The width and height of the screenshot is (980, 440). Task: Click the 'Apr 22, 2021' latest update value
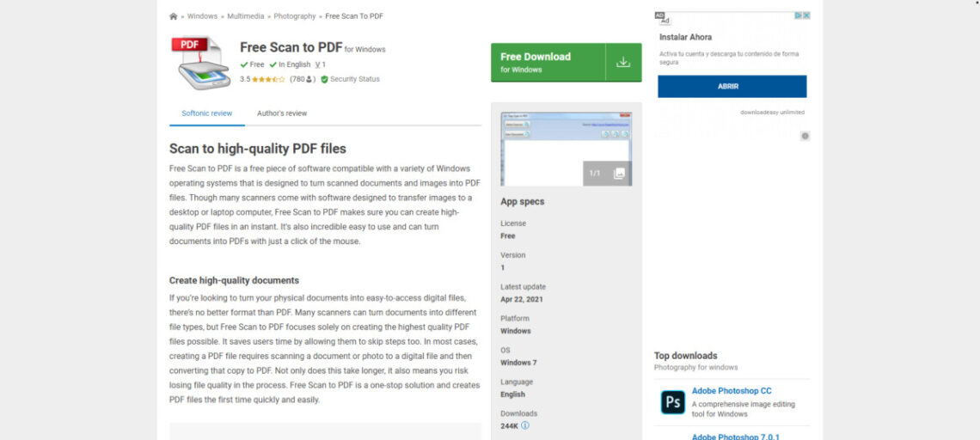(x=522, y=299)
